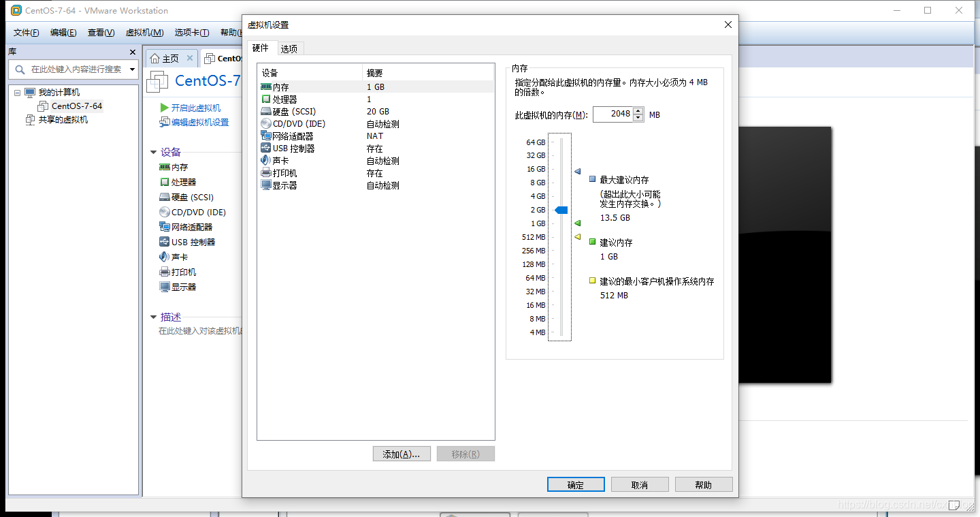
Task: Select 共享的虚拟机 in the library tree
Action: tap(63, 120)
